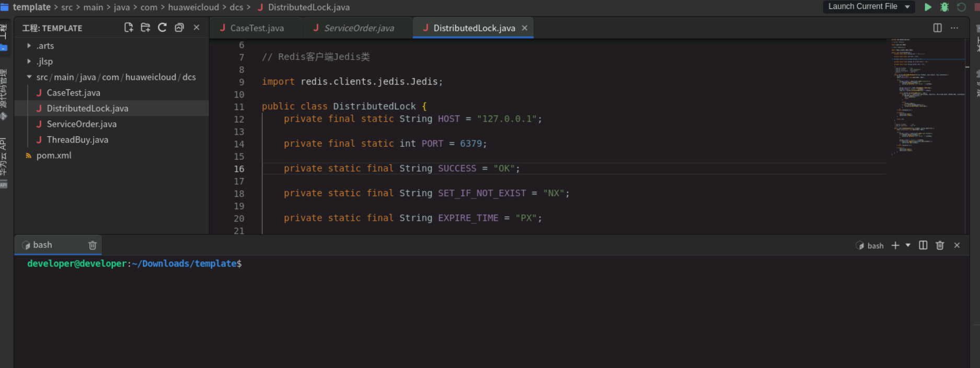Open the Launch Current File configuration dropdown
Screen dimensions: 980x368
coord(869,7)
